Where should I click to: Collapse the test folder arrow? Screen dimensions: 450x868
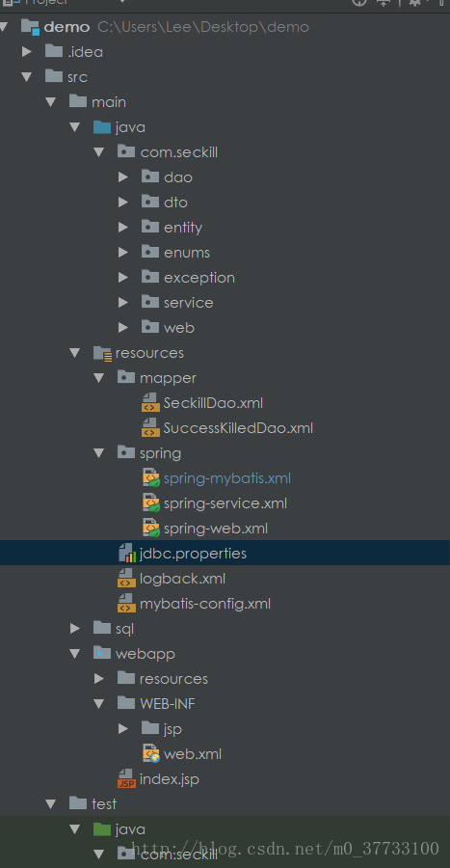pyautogui.click(x=51, y=803)
